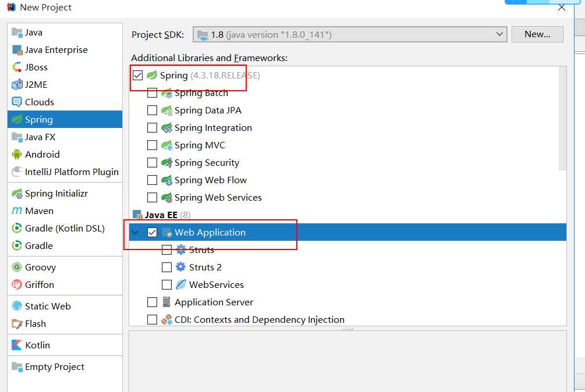Check the Struts checkbox
Image resolution: width=585 pixels, height=392 pixels.
pyautogui.click(x=167, y=250)
